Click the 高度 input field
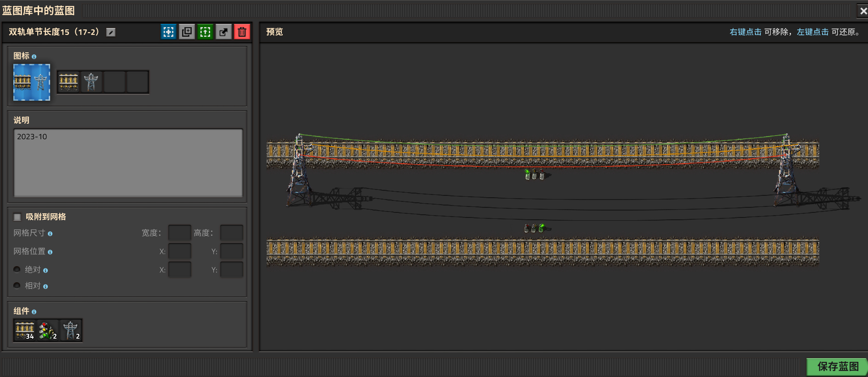 (x=232, y=233)
